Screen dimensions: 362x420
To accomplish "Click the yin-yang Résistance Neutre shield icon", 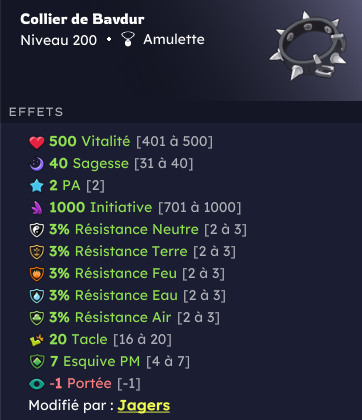I will coord(37,230).
